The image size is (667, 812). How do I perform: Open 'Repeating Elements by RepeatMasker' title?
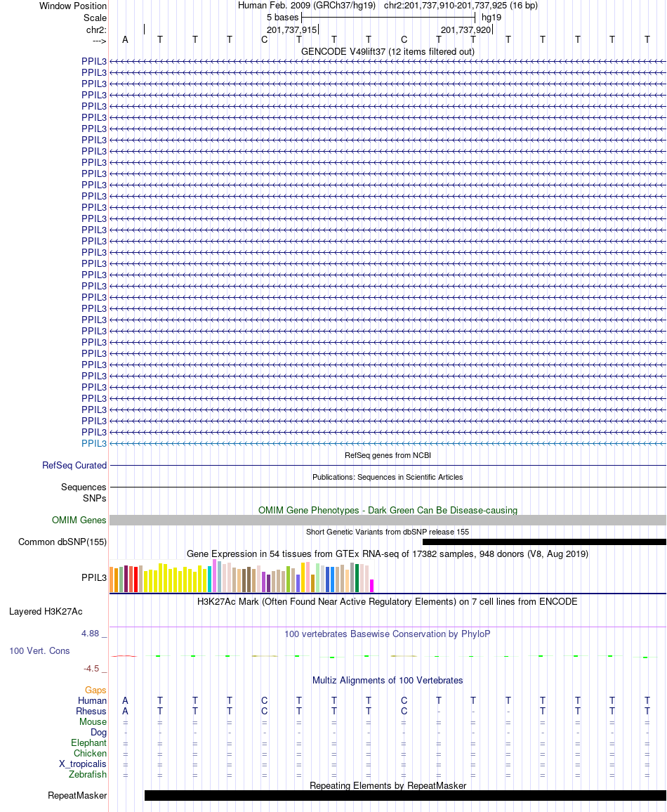click(x=388, y=785)
